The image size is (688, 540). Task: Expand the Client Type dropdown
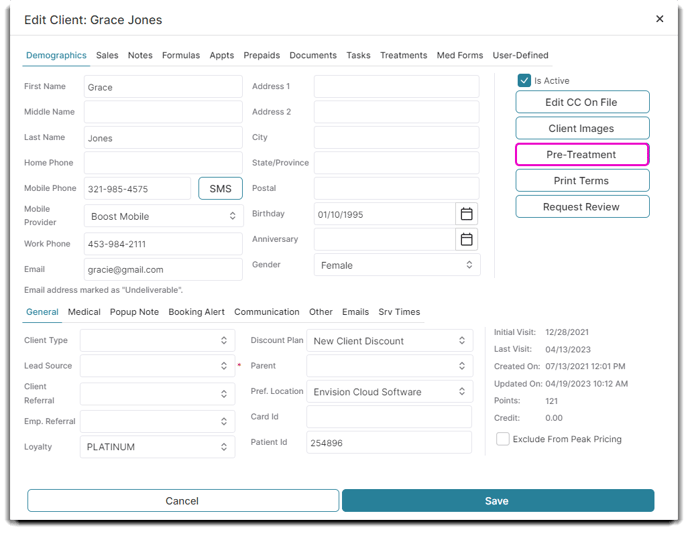point(158,340)
